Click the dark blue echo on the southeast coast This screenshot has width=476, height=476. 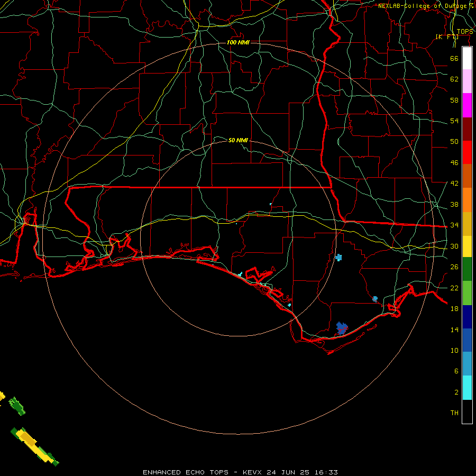pyautogui.click(x=342, y=328)
